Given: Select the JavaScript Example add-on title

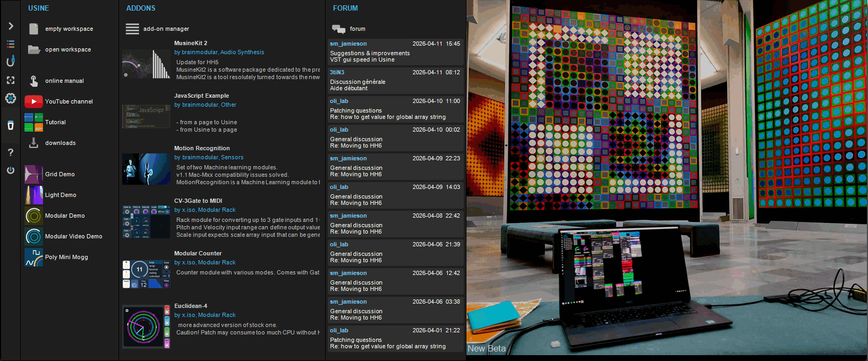Looking at the screenshot, I should point(201,96).
